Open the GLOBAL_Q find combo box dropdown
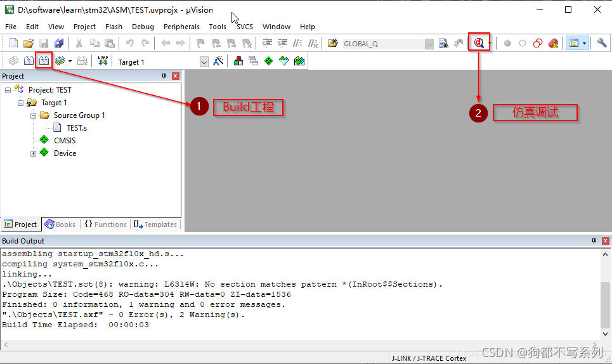 pyautogui.click(x=429, y=44)
